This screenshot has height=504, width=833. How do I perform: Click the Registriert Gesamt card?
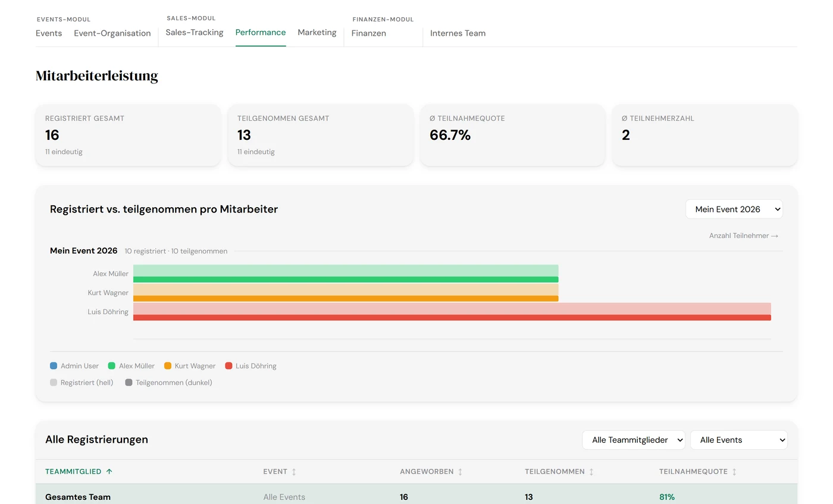pos(129,135)
